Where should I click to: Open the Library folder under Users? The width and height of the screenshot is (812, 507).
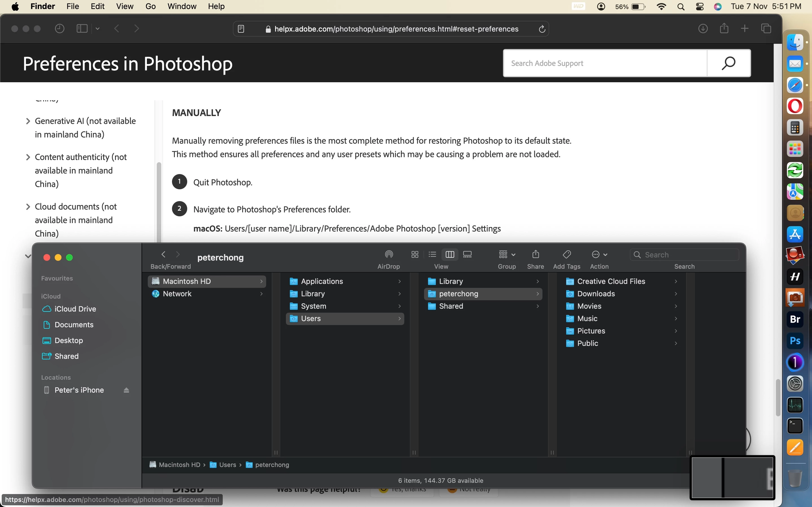[451, 281]
